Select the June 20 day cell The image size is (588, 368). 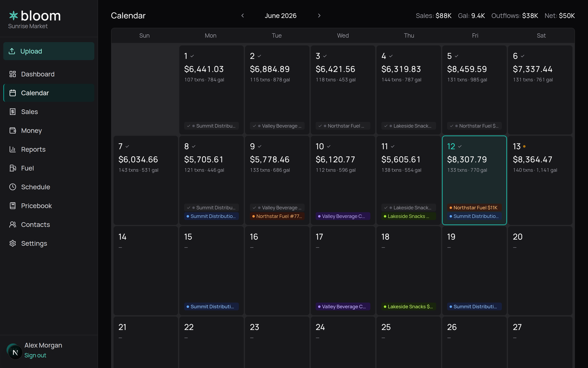point(540,271)
